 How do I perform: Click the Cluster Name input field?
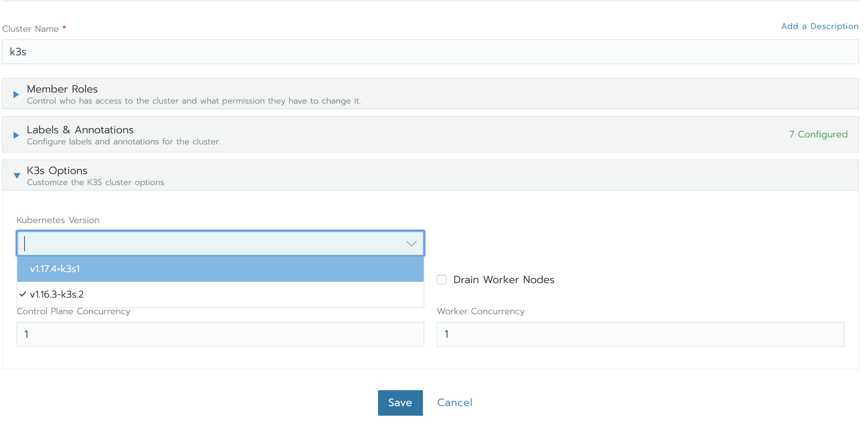[430, 52]
